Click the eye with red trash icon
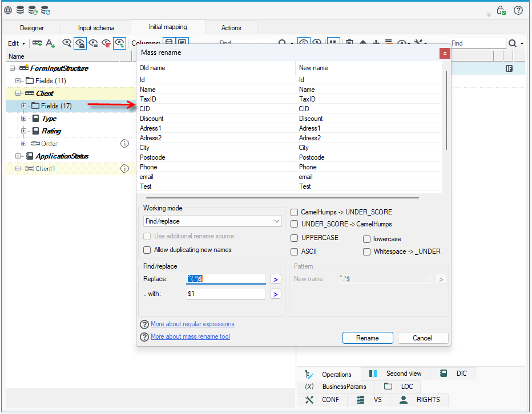 [106, 43]
